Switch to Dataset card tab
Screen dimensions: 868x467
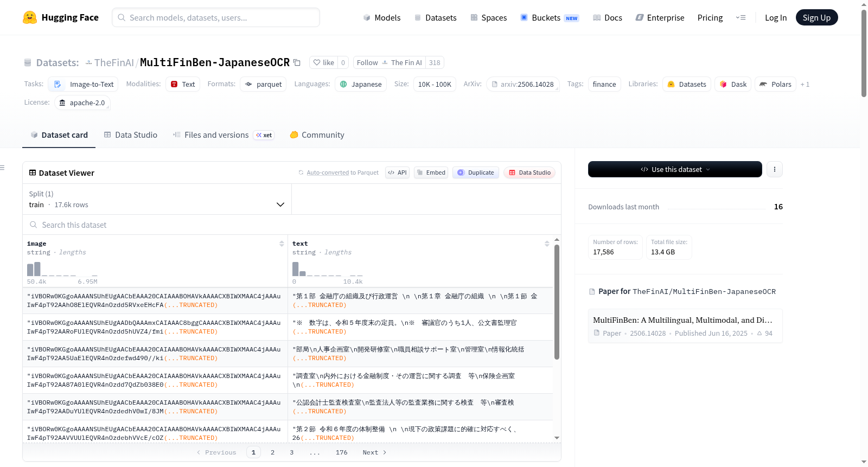(x=59, y=135)
